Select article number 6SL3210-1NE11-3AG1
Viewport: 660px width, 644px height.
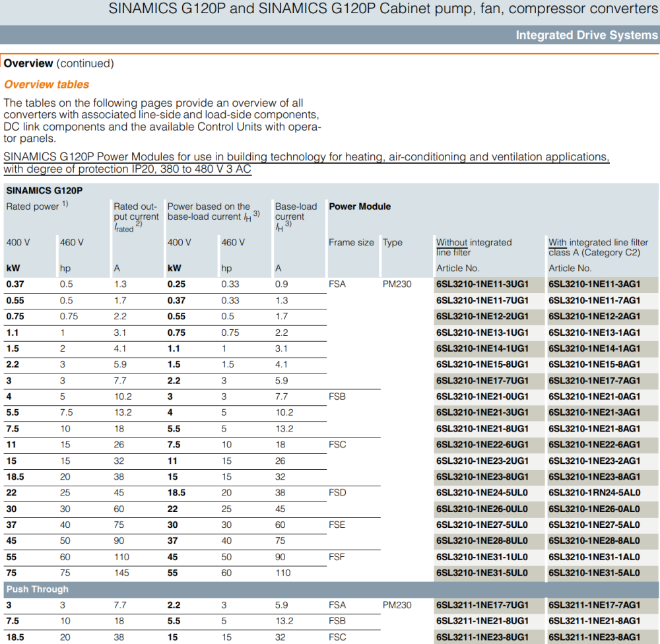595,284
